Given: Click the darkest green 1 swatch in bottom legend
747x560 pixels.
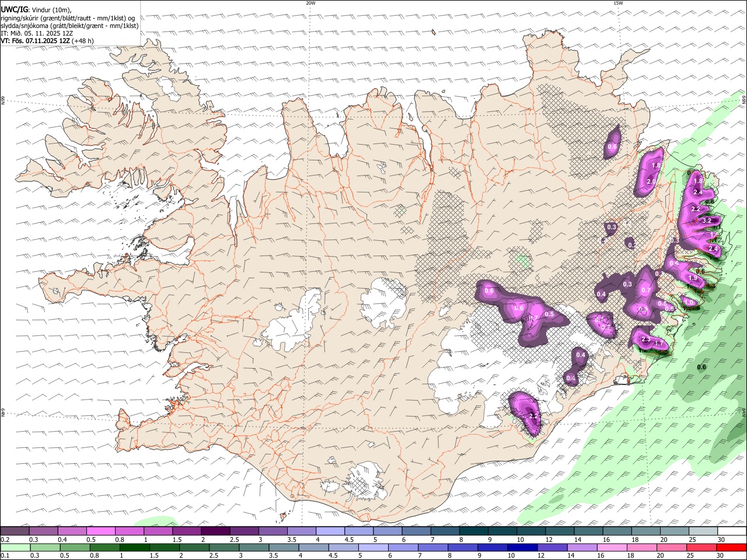Looking at the screenshot, I should (134, 547).
